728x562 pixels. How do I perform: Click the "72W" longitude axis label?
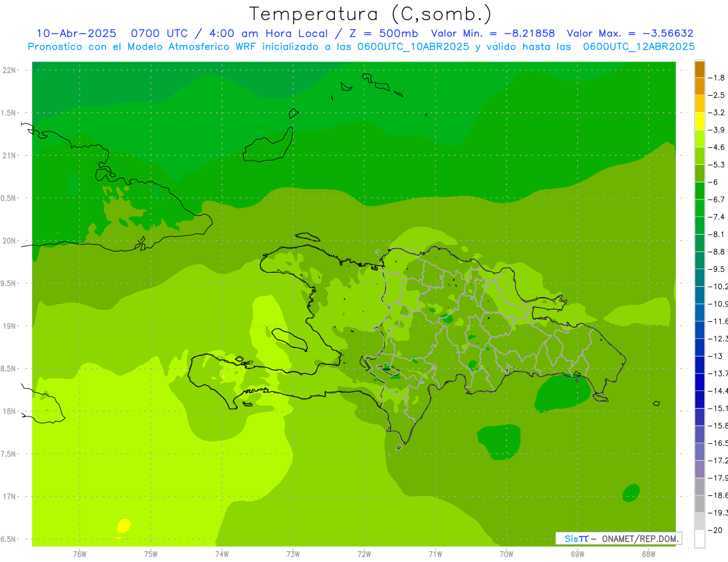click(364, 554)
